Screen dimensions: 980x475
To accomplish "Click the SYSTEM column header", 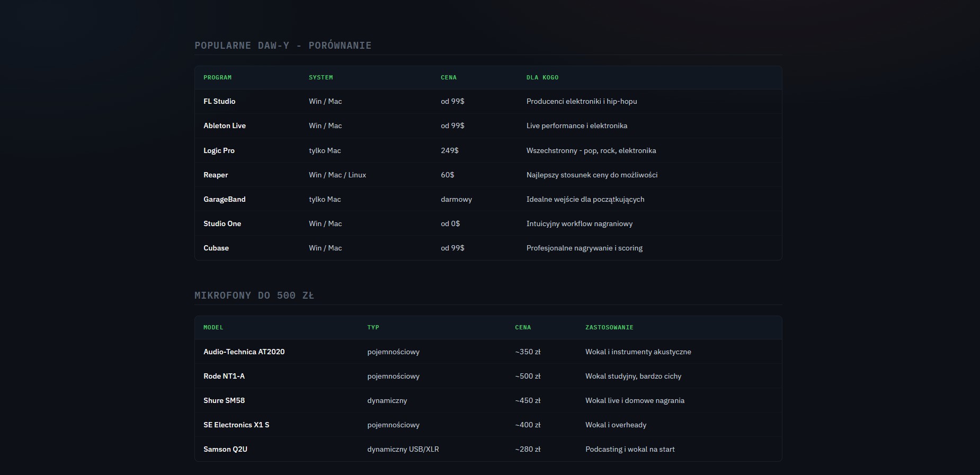I will pos(321,77).
